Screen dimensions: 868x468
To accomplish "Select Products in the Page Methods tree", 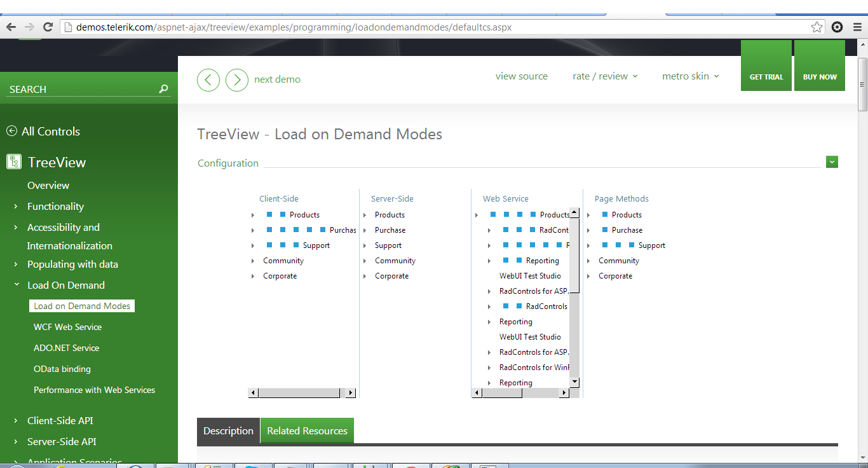I will click(x=627, y=215).
